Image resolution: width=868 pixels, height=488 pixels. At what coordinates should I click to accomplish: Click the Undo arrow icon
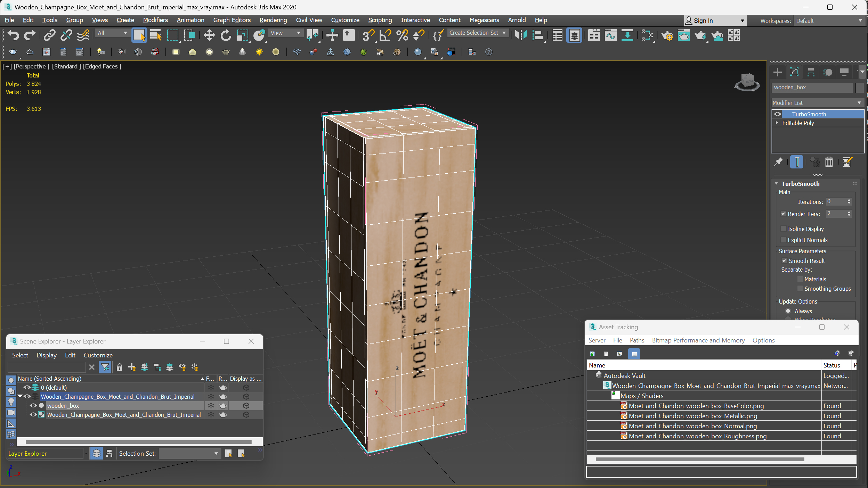[13, 35]
